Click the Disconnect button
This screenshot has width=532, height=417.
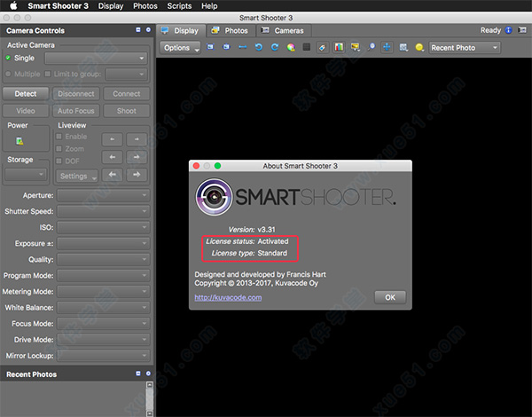pyautogui.click(x=76, y=94)
